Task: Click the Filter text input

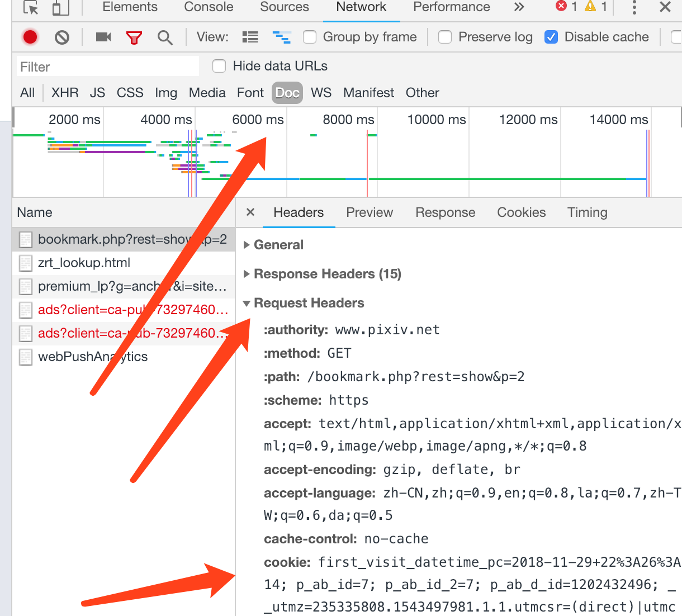Action: coord(108,67)
